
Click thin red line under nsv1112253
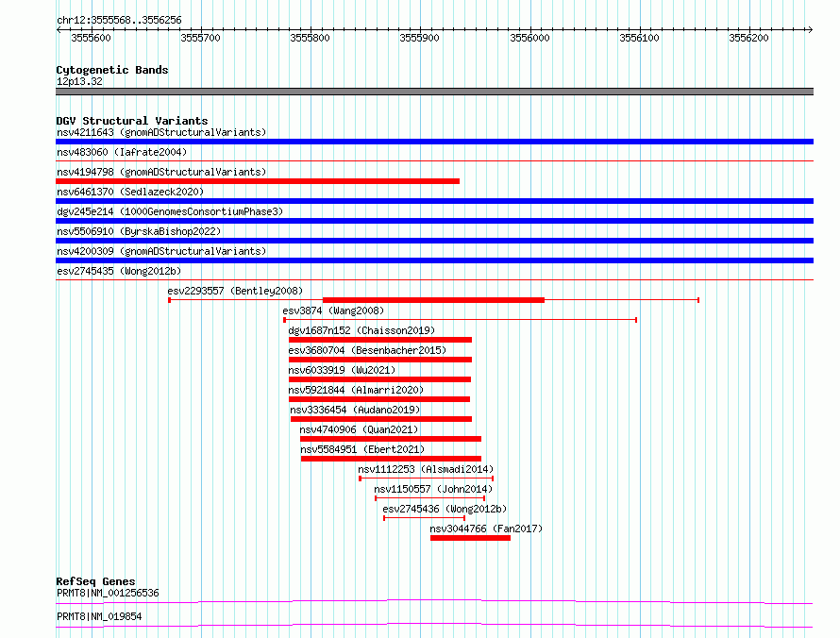click(427, 478)
